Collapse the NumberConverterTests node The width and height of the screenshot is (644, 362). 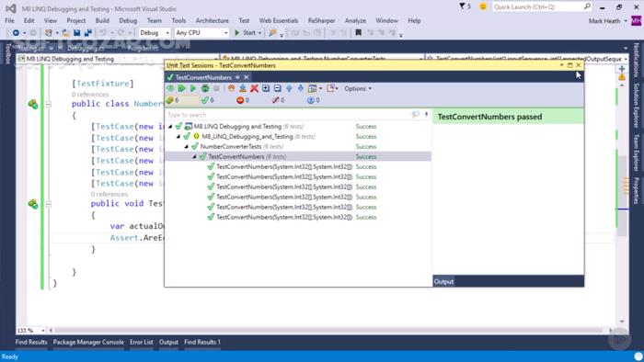pyautogui.click(x=187, y=146)
